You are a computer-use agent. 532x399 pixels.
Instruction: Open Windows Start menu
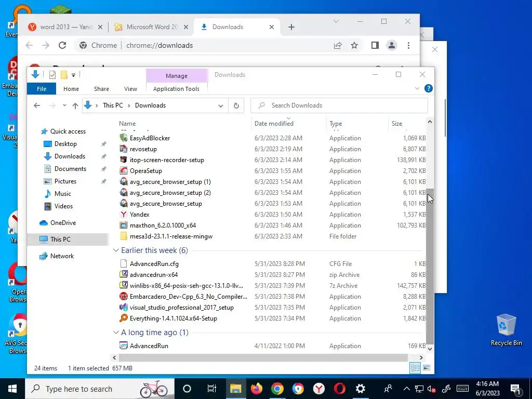pos(12,389)
